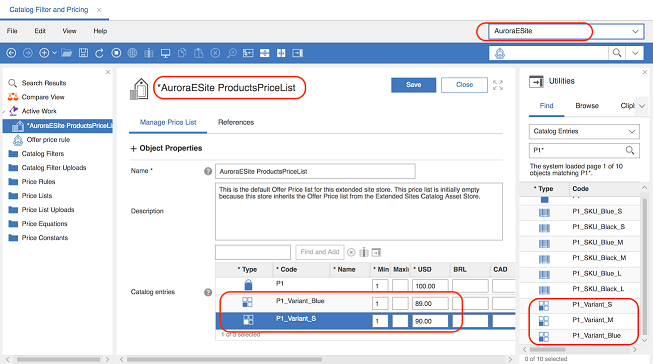Open Compare View in the explorer
Viewport: 653px width, 364px height.
point(43,97)
